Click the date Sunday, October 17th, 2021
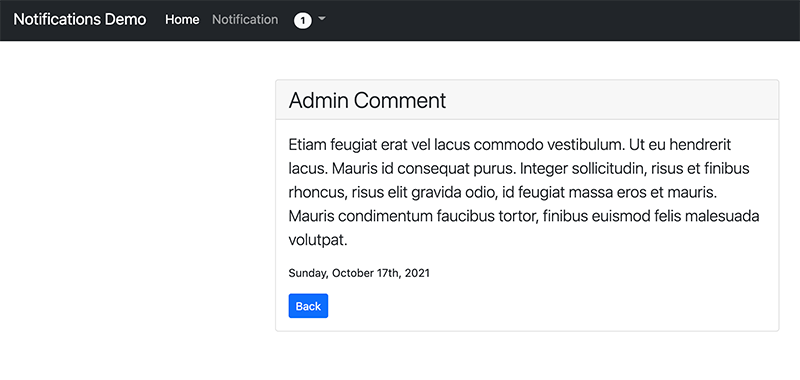The height and width of the screenshot is (380, 800). click(359, 273)
